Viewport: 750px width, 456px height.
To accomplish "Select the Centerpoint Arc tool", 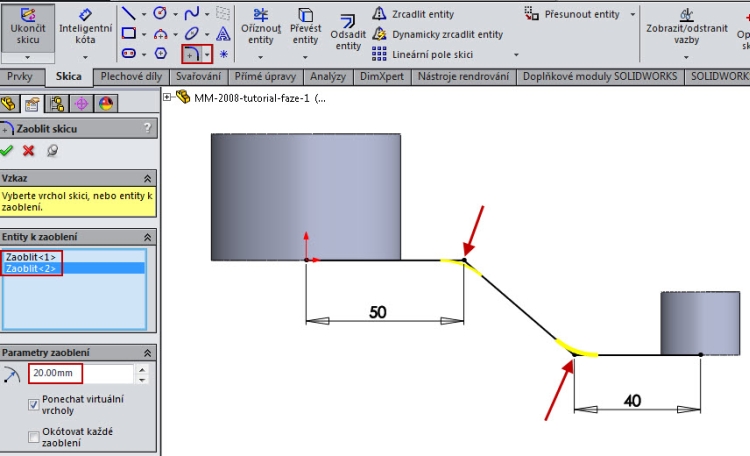I will click(x=160, y=33).
